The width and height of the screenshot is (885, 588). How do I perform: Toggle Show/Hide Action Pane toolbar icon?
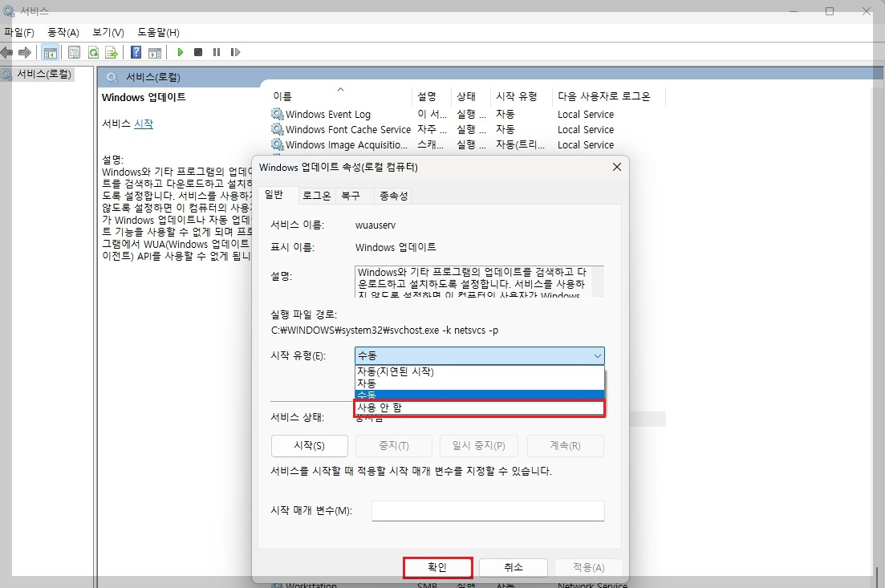[x=155, y=52]
